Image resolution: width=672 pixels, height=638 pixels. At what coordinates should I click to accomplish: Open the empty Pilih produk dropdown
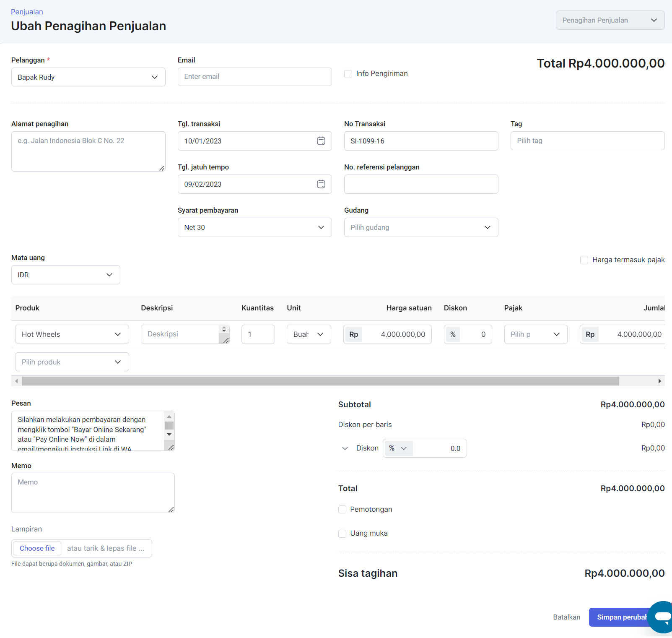[x=72, y=362]
